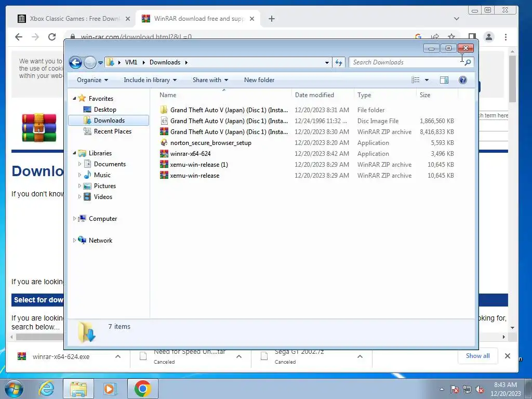
Task: Open the Share with menu
Action: (x=210, y=80)
